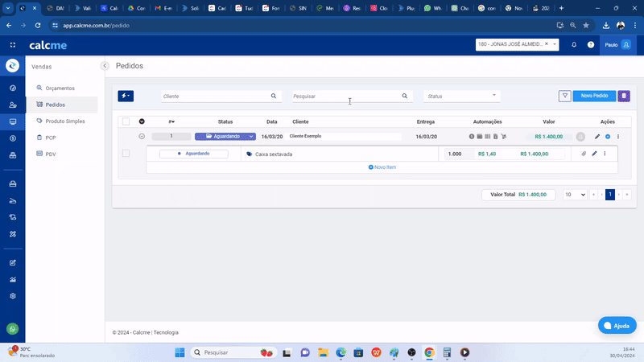This screenshot has height=362, width=644.
Task: Open the filter funnel button
Action: tap(565, 96)
